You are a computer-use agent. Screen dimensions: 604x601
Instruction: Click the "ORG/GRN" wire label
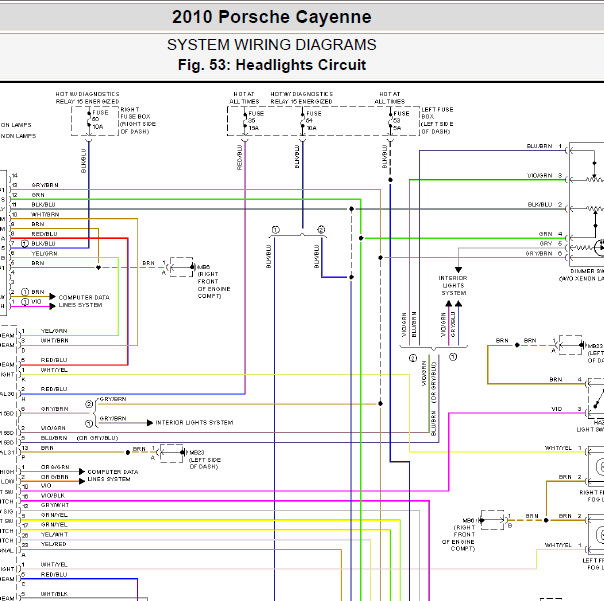[x=55, y=467]
